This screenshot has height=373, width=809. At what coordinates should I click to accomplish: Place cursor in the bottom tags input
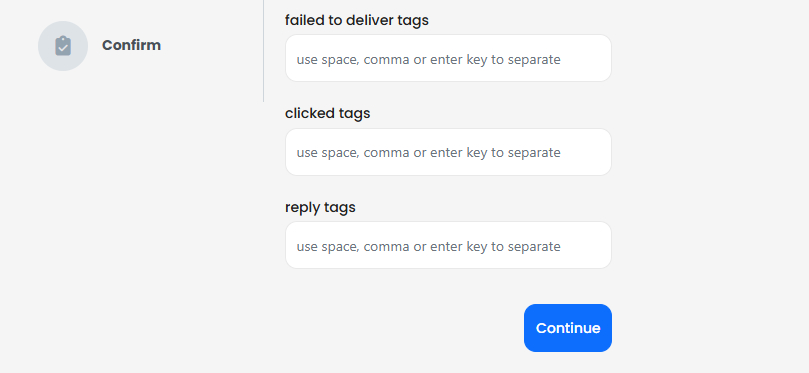448,245
